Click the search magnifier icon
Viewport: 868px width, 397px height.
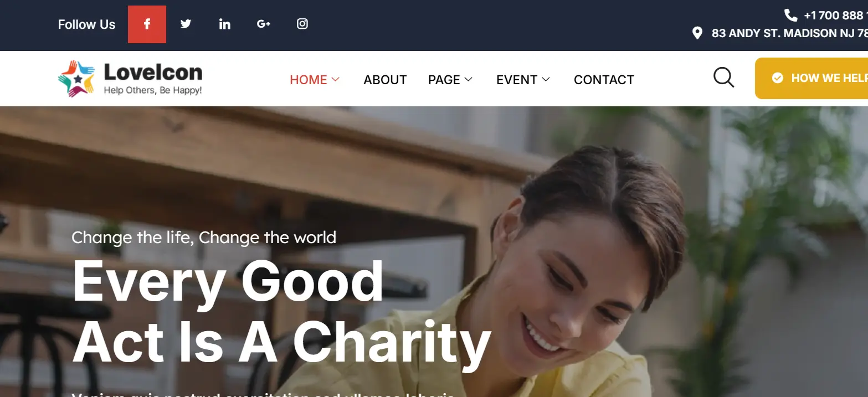click(x=723, y=78)
